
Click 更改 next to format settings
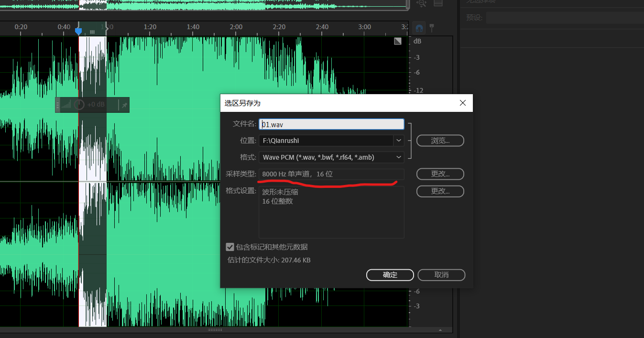coord(440,191)
